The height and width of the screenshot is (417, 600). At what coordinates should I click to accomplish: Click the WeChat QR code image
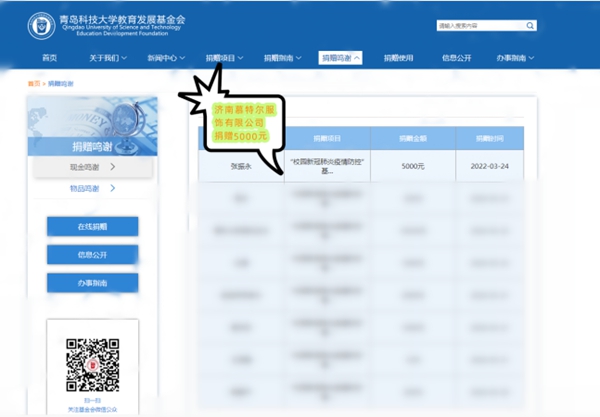[x=92, y=364]
